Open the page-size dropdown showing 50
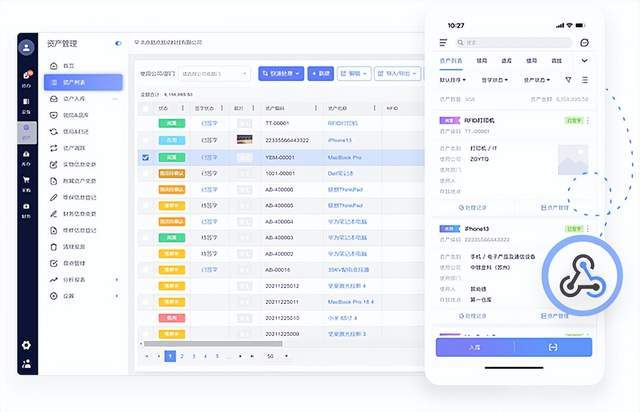 [274, 355]
